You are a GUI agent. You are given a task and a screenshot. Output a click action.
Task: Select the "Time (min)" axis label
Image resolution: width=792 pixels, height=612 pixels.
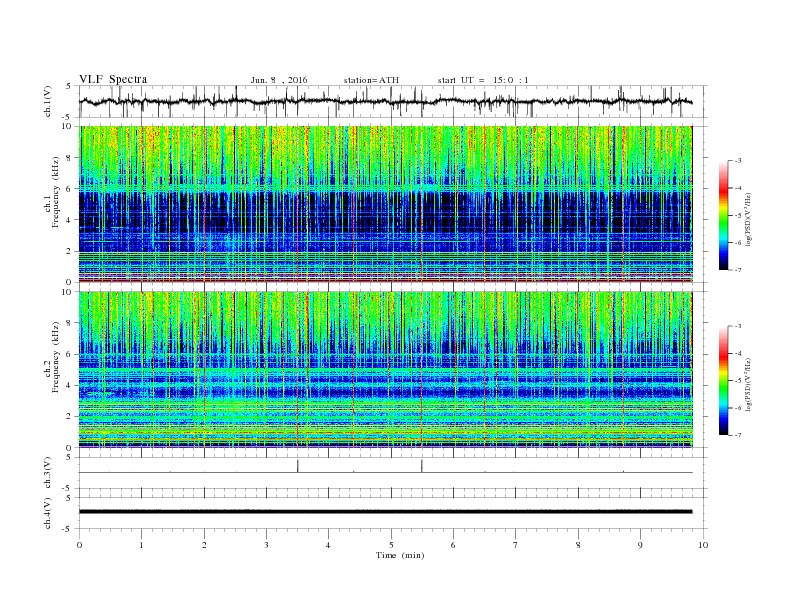click(x=400, y=555)
